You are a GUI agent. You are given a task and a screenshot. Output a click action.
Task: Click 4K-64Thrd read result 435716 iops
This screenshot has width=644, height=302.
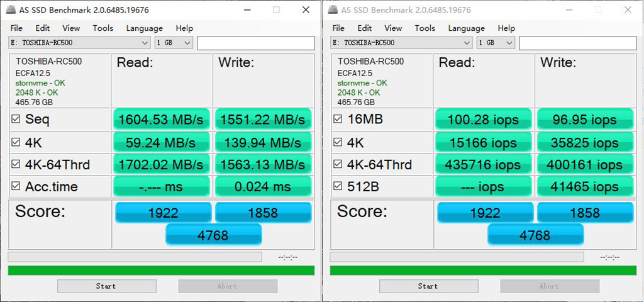pos(483,165)
